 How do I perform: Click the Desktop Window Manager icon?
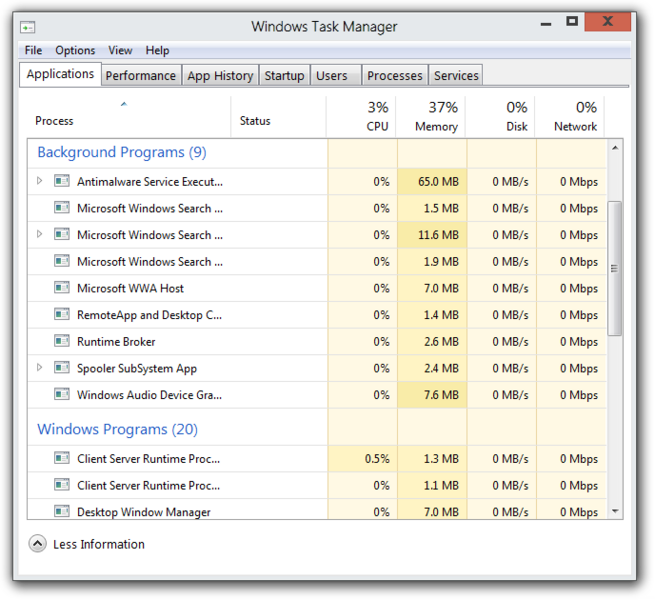(62, 512)
